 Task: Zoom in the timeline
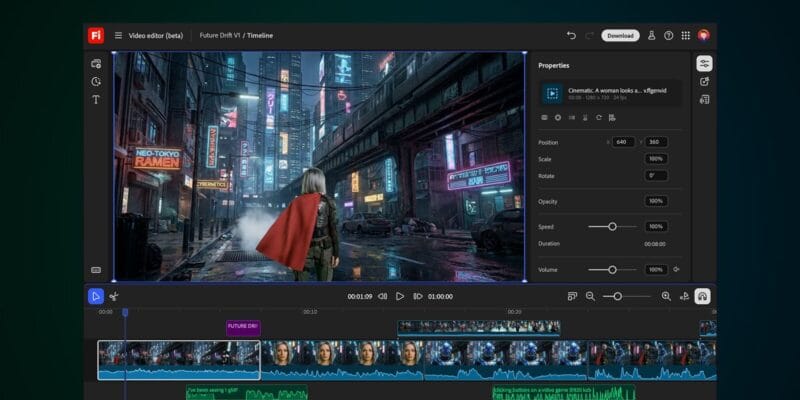coord(666,296)
